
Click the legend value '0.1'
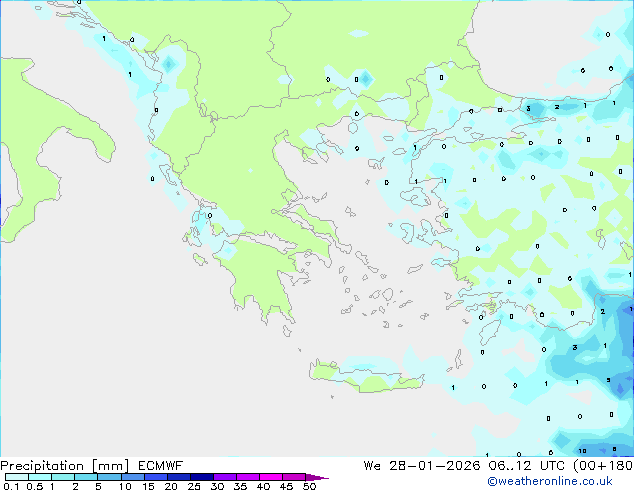coord(11,486)
